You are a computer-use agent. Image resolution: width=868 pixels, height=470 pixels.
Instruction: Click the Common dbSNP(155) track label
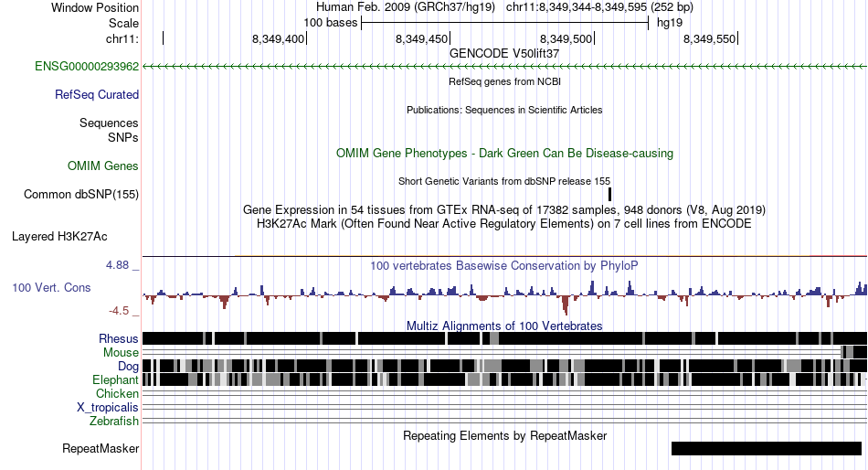coord(81,195)
